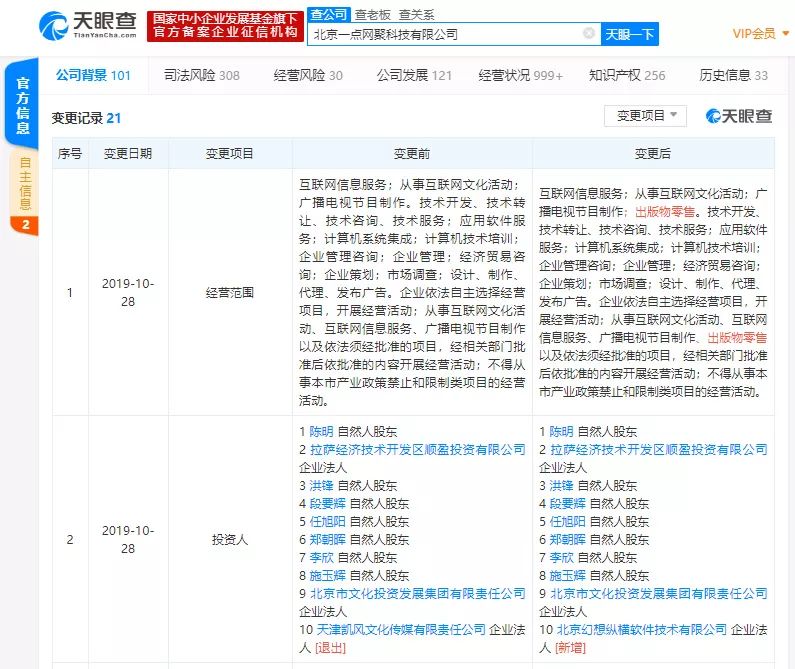795x669 pixels.
Task: Click the 天眼查 watermark logo beside 变更项目
Action: pos(739,116)
